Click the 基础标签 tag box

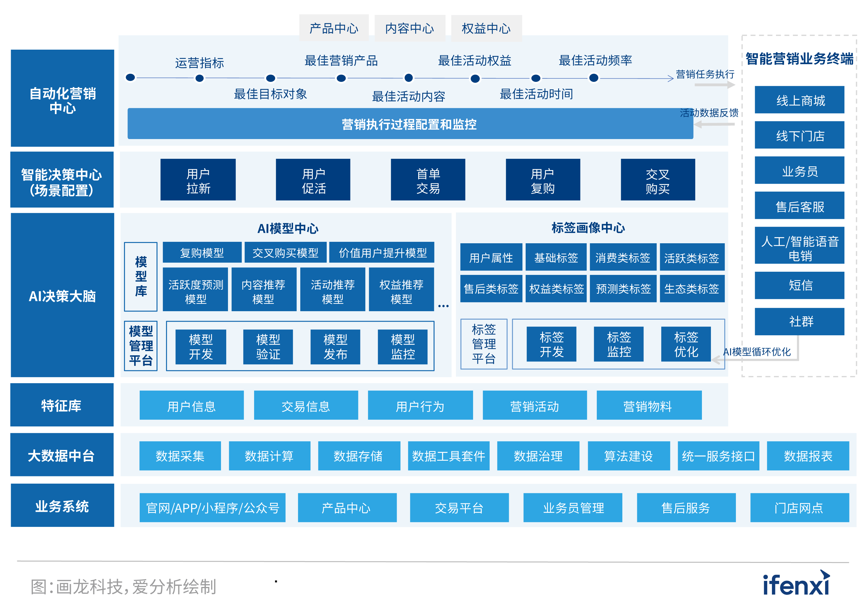[556, 257]
